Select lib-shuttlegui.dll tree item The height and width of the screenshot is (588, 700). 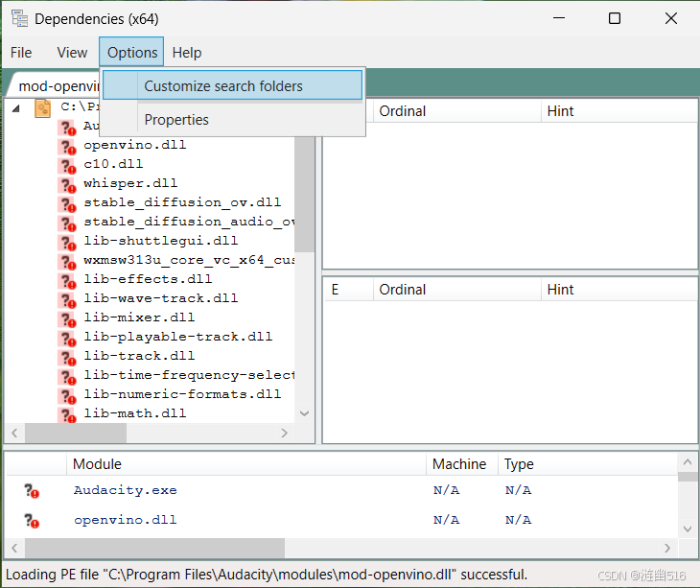pyautogui.click(x=161, y=241)
